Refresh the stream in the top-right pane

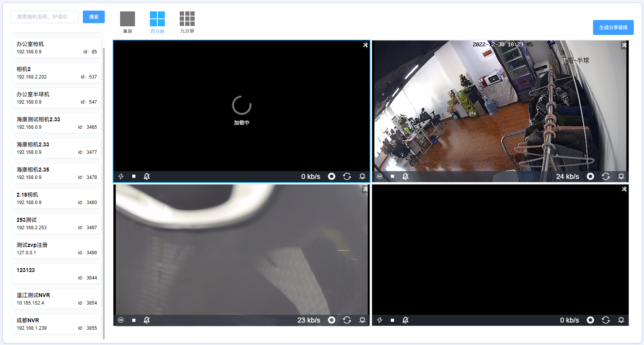606,177
